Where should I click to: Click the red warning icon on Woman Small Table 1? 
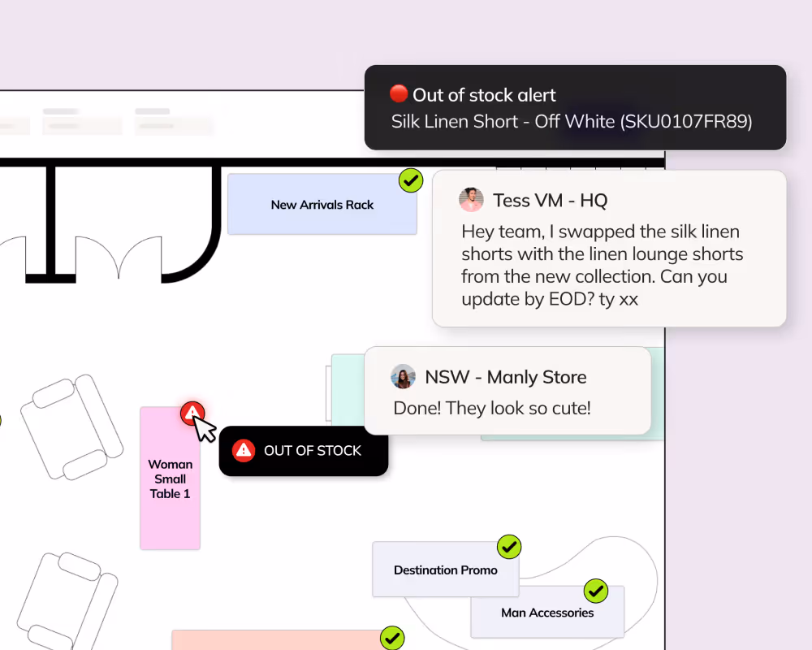[192, 413]
